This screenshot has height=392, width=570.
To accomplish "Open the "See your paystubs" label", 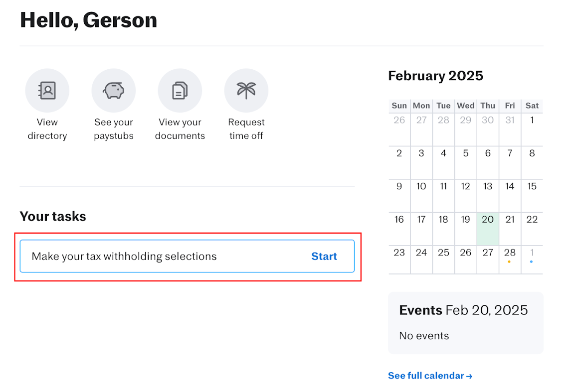I will pyautogui.click(x=114, y=129).
